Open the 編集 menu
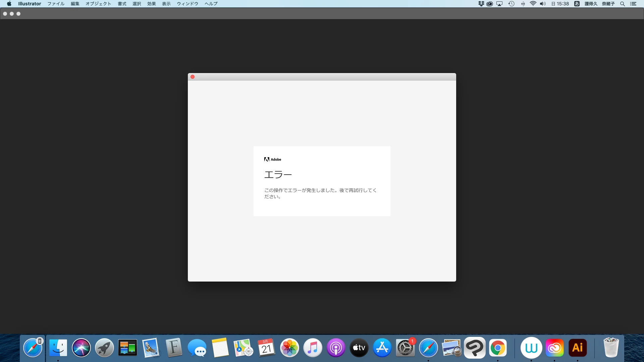The image size is (644, 362). pos(75,4)
